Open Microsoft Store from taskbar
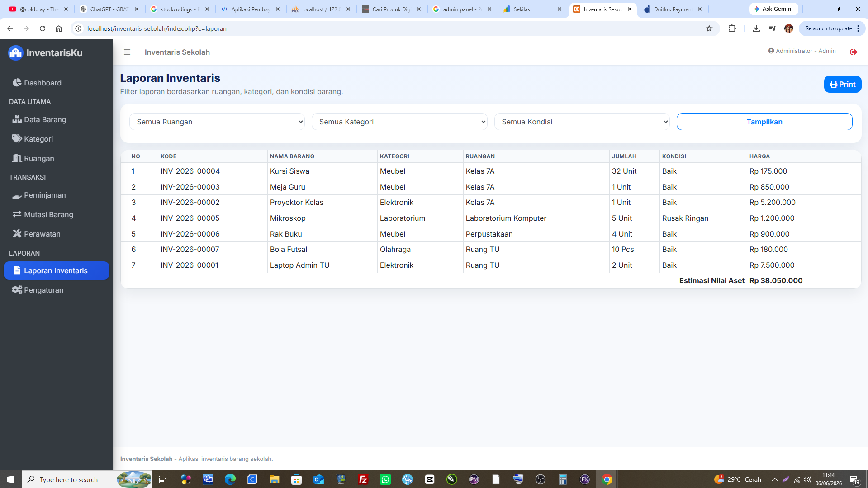The width and height of the screenshot is (868, 488). click(x=297, y=479)
